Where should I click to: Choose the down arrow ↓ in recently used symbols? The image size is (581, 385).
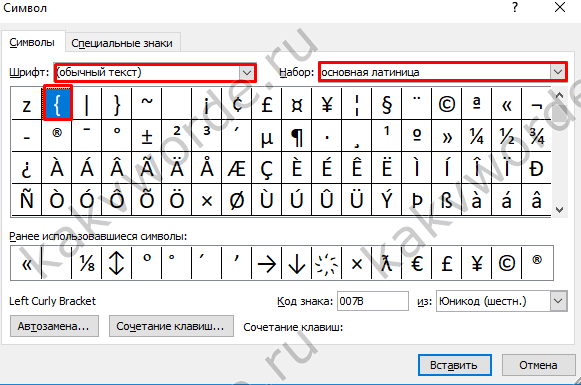pos(297,263)
